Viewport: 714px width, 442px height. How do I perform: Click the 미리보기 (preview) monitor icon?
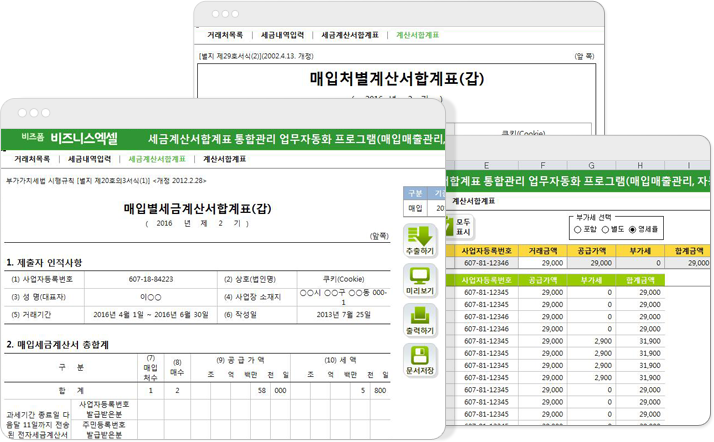(x=422, y=283)
